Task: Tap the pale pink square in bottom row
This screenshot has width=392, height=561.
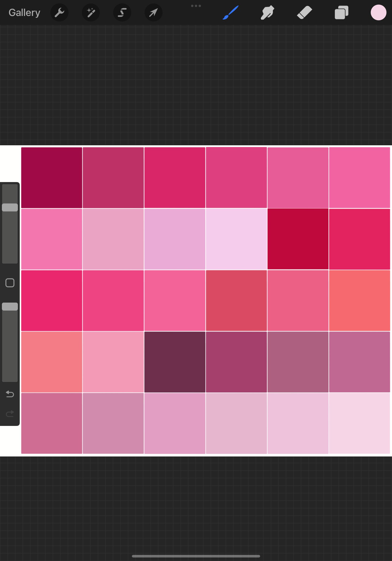Action: point(360,423)
